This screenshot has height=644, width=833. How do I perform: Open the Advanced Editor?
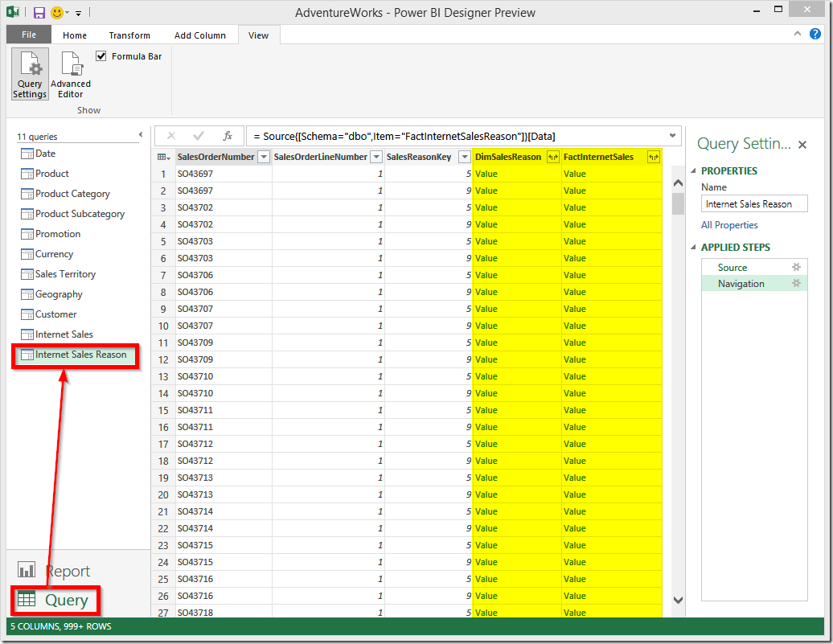coord(71,75)
